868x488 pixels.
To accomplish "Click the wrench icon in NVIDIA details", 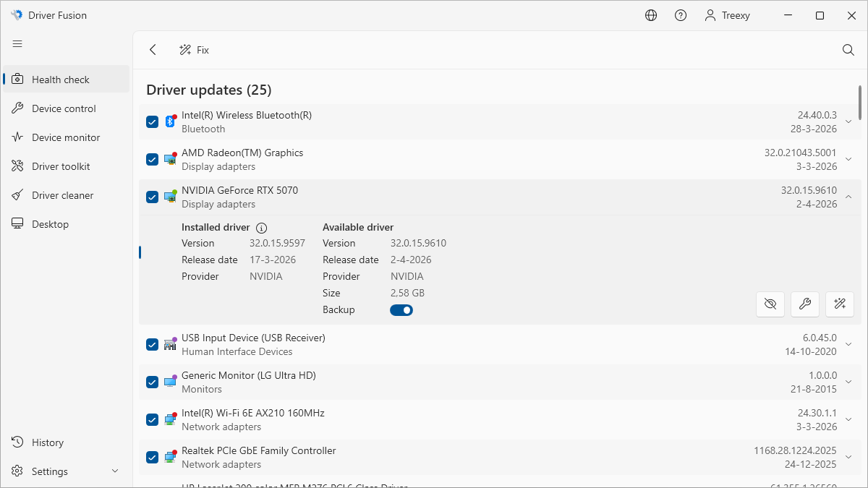I will (x=805, y=304).
